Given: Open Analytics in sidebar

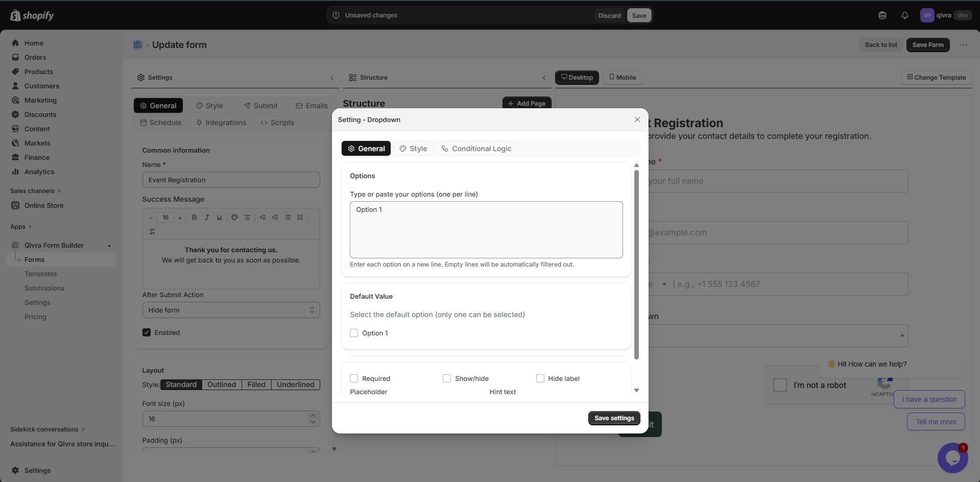Looking at the screenshot, I should pos(39,172).
